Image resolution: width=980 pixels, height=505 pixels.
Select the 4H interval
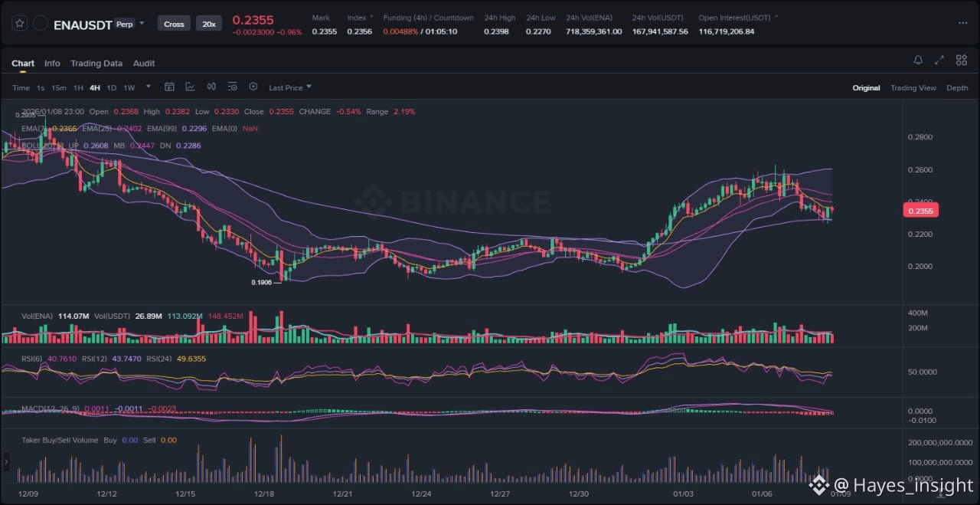[95, 88]
